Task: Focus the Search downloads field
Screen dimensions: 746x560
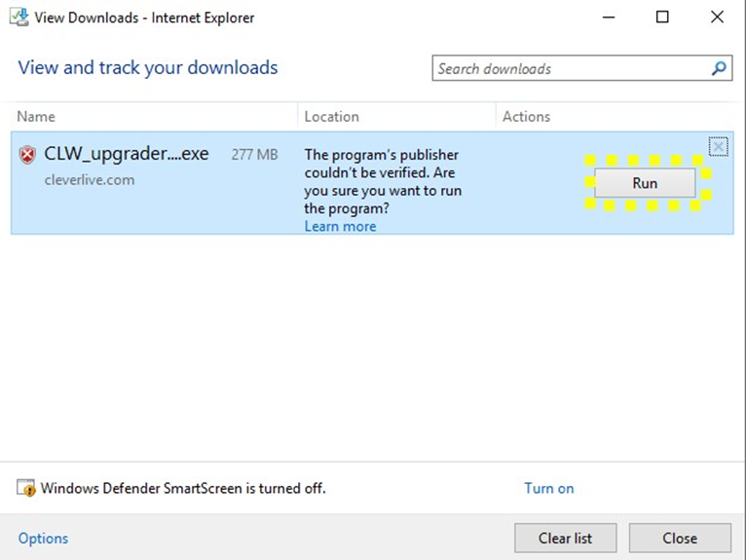Action: [x=581, y=68]
